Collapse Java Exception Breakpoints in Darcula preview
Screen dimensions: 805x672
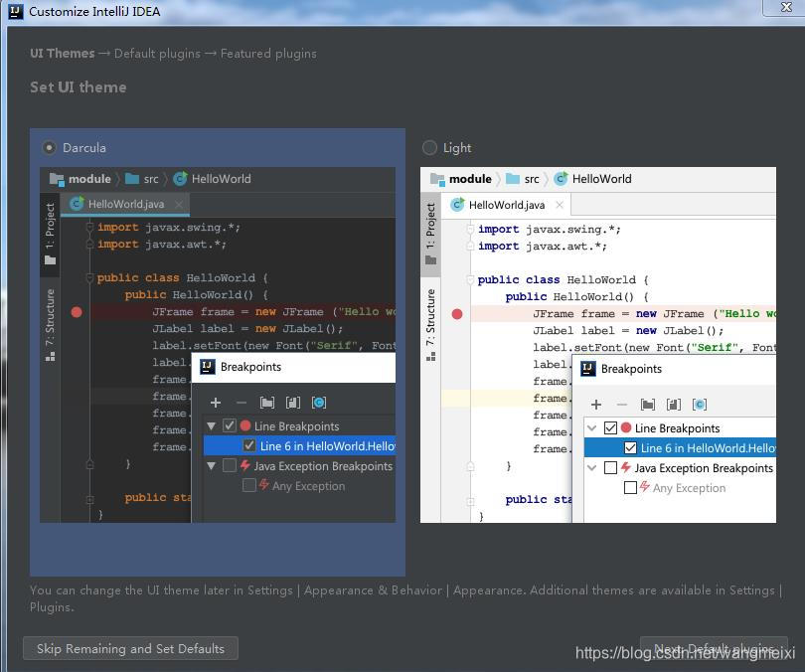point(211,466)
